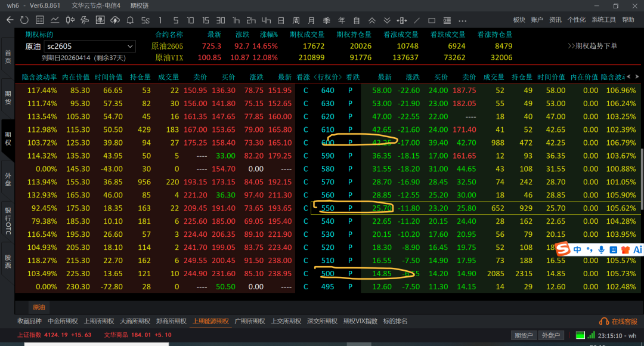Image resolution: width=644 pixels, height=346 pixels.
Task: Select the weekly 周 period
Action: click(x=296, y=20)
